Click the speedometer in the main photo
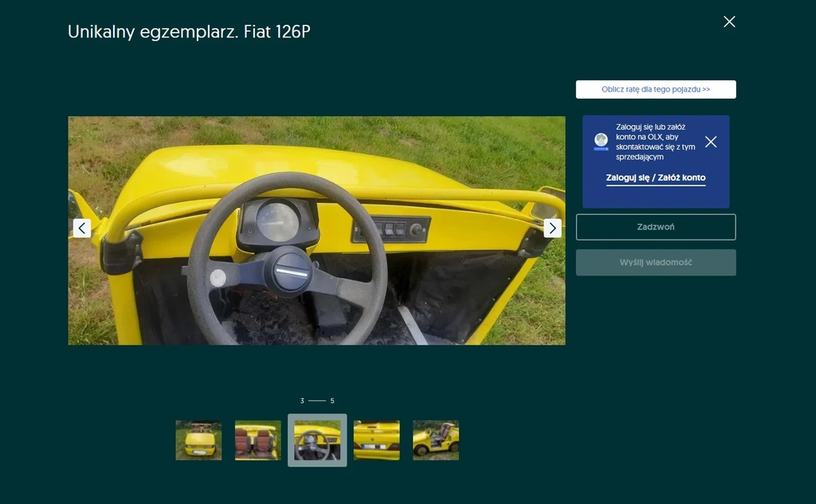The height and width of the screenshot is (504, 816). pyautogui.click(x=278, y=222)
